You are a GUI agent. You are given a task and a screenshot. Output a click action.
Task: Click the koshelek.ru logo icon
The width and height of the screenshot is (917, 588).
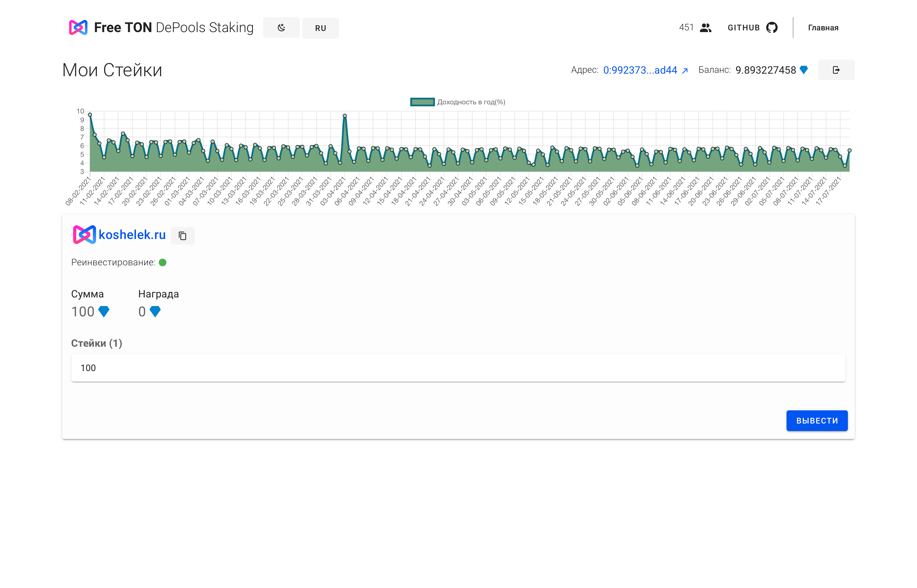tap(84, 234)
